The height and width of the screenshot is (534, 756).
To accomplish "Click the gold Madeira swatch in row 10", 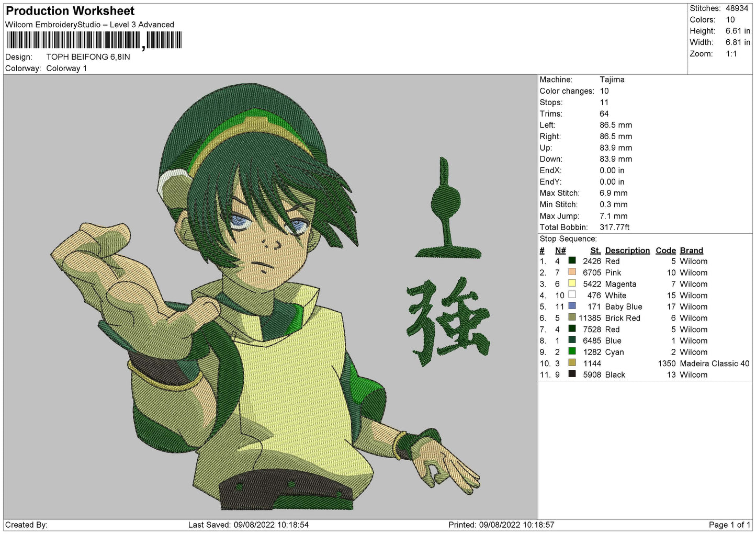I will click(x=572, y=363).
